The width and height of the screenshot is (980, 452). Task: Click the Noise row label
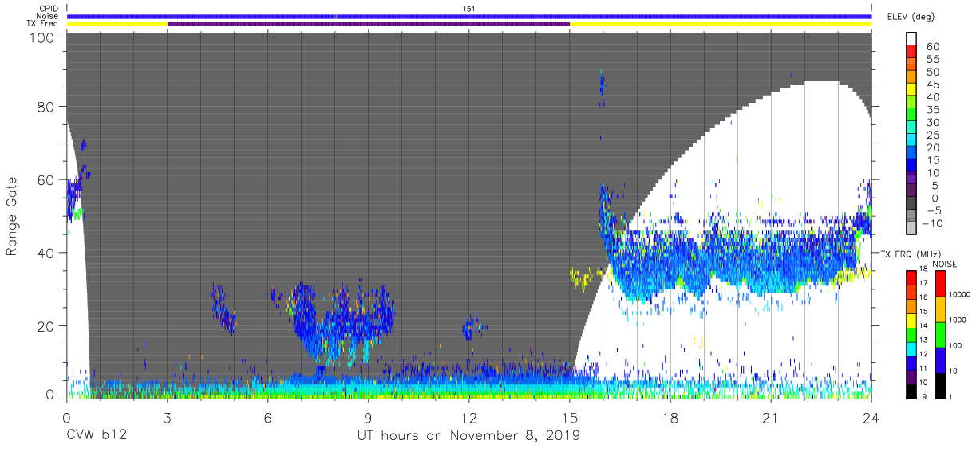coord(47,16)
